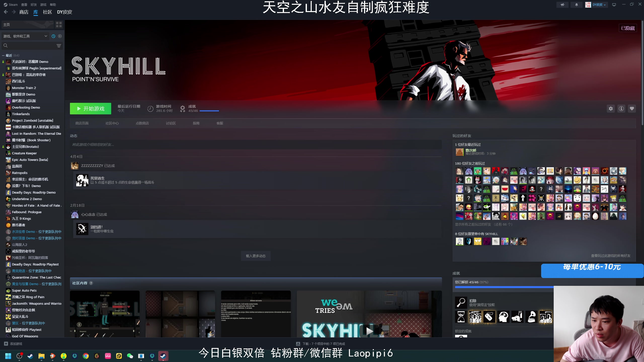Open File Explorer from the taskbar
The width and height of the screenshot is (644, 362).
(42, 356)
